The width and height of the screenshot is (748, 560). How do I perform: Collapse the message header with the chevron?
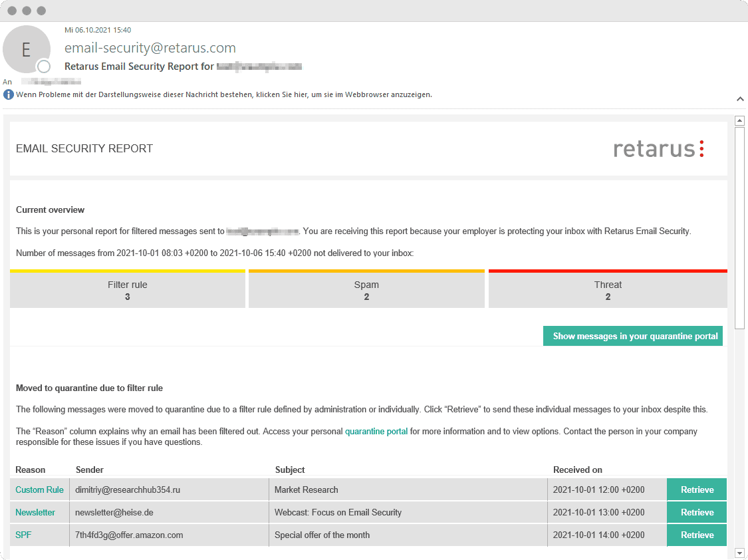click(x=740, y=98)
